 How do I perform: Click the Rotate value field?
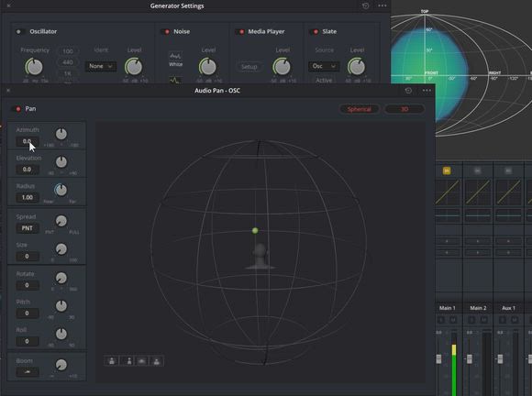tap(28, 285)
